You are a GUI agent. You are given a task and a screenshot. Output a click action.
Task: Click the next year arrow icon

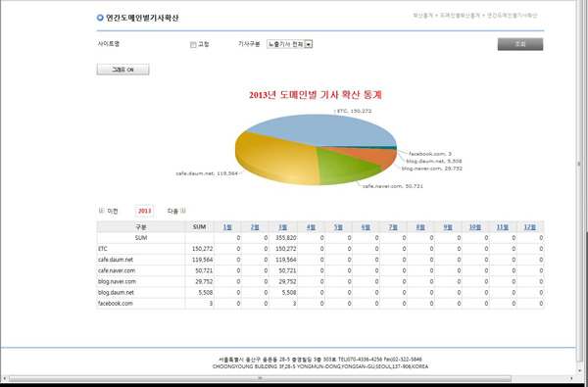(x=183, y=211)
